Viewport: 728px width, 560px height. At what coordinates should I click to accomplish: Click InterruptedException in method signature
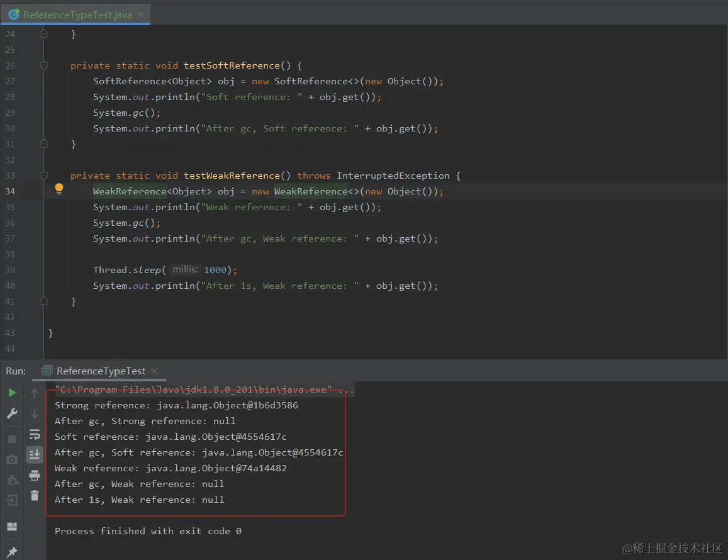[x=393, y=176]
